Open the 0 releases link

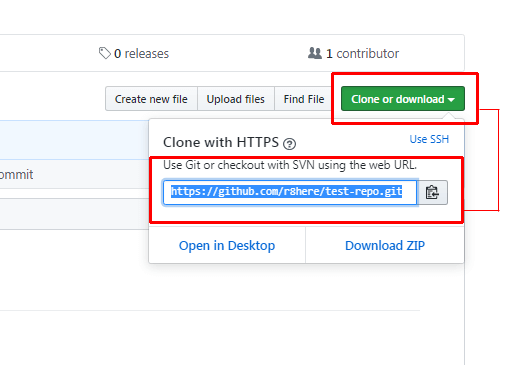click(x=134, y=53)
